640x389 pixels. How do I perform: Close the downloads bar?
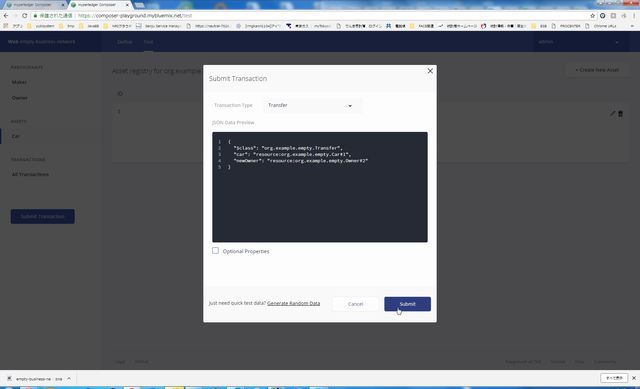pos(634,378)
